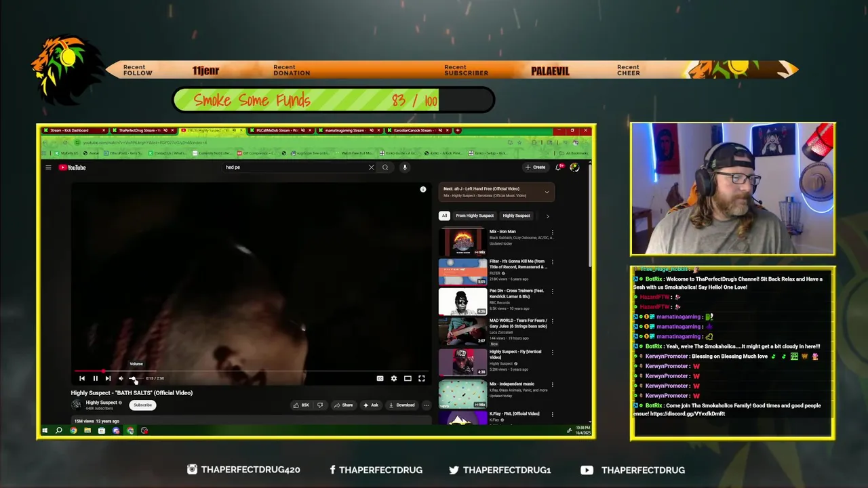Select the Highly Suspect filter chip

click(516, 216)
